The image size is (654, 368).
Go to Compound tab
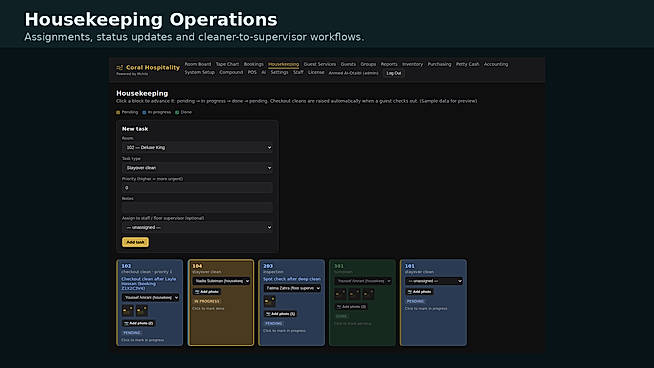click(x=231, y=73)
